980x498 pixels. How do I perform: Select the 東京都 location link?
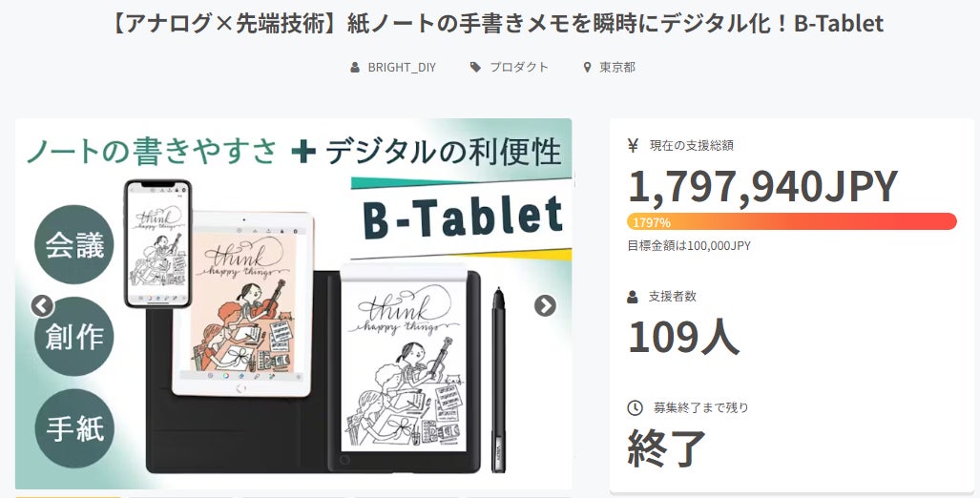point(617,68)
